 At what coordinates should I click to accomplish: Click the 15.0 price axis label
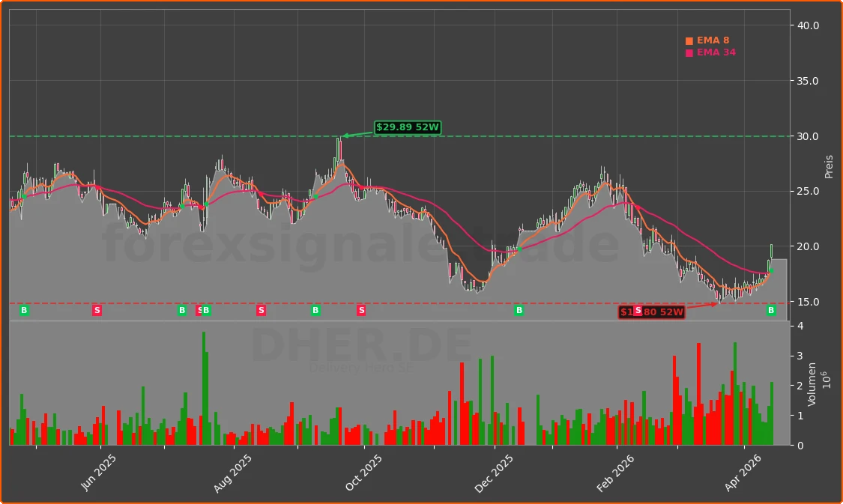tap(808, 302)
